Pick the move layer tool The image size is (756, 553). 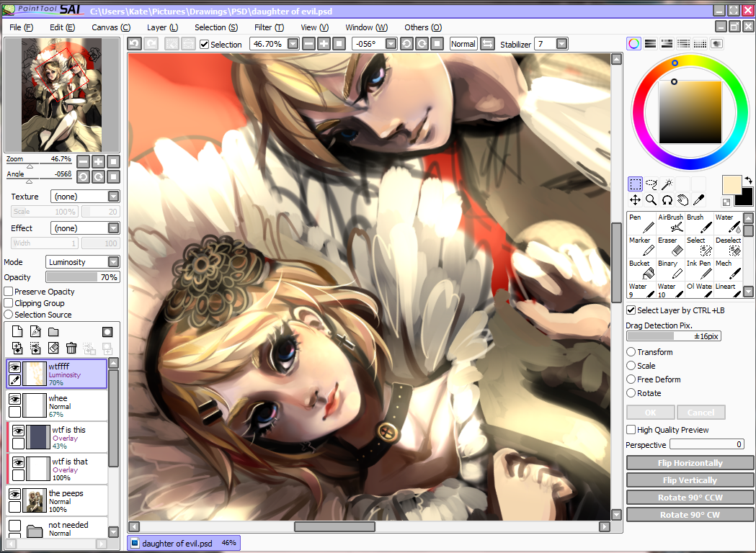tap(635, 200)
